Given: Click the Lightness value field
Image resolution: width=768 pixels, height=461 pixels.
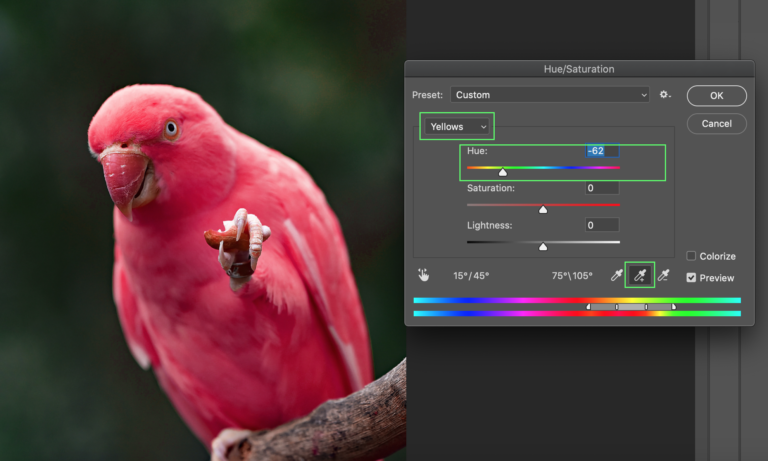Looking at the screenshot, I should coord(602,225).
